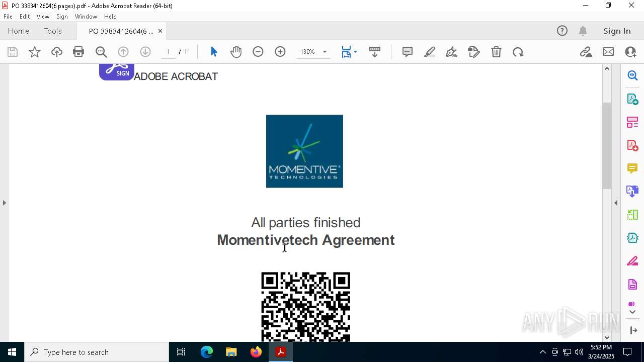Click the scrolling mode icon
This screenshot has height=362, width=644.
coord(375,52)
